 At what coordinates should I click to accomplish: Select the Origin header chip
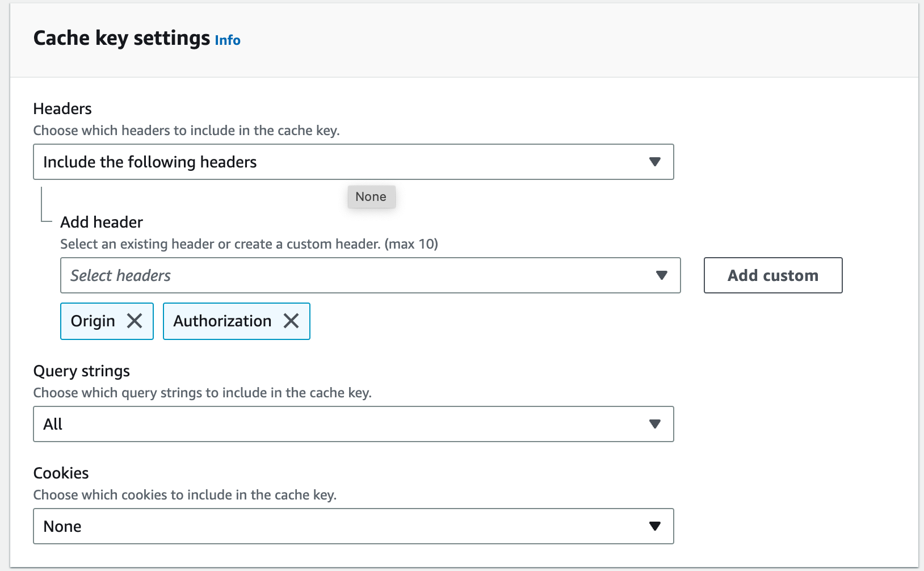[92, 321]
